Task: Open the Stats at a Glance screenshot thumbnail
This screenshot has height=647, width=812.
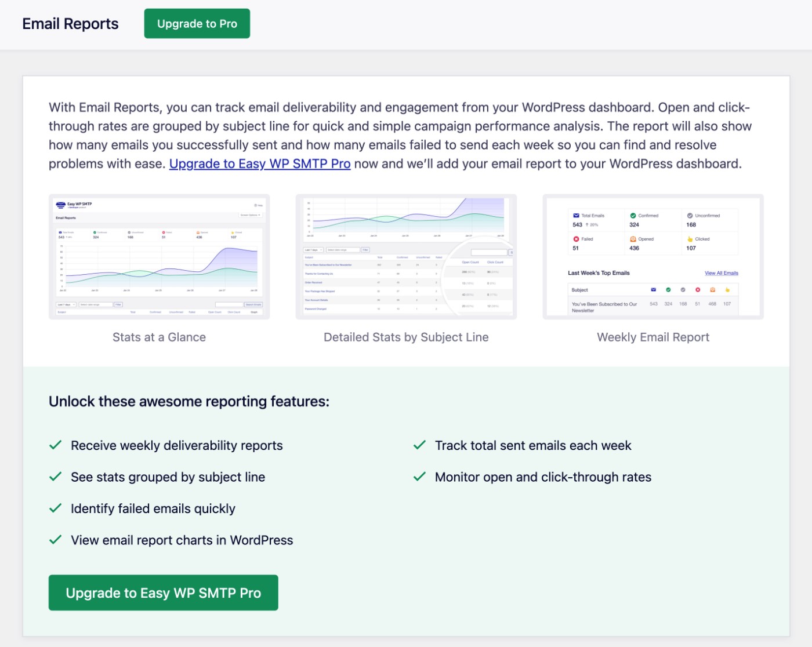Action: [159, 257]
